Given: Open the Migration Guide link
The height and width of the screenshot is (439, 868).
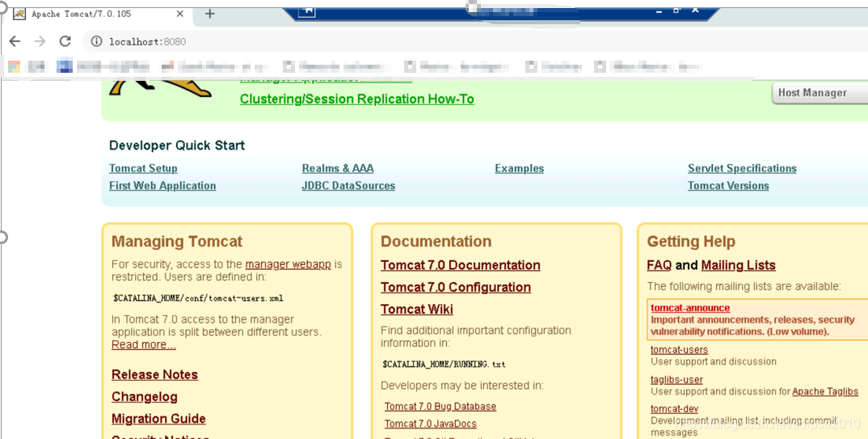Looking at the screenshot, I should (158, 419).
